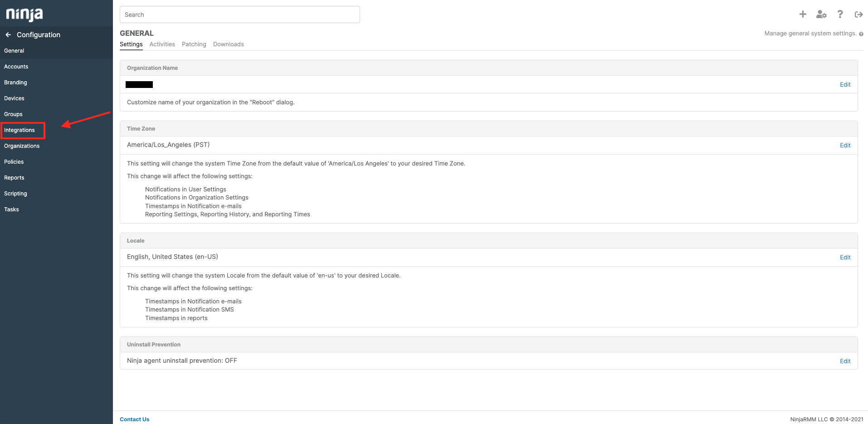Click Ninja agent uninstall prevention: OFF text
The image size is (868, 424).
182,361
